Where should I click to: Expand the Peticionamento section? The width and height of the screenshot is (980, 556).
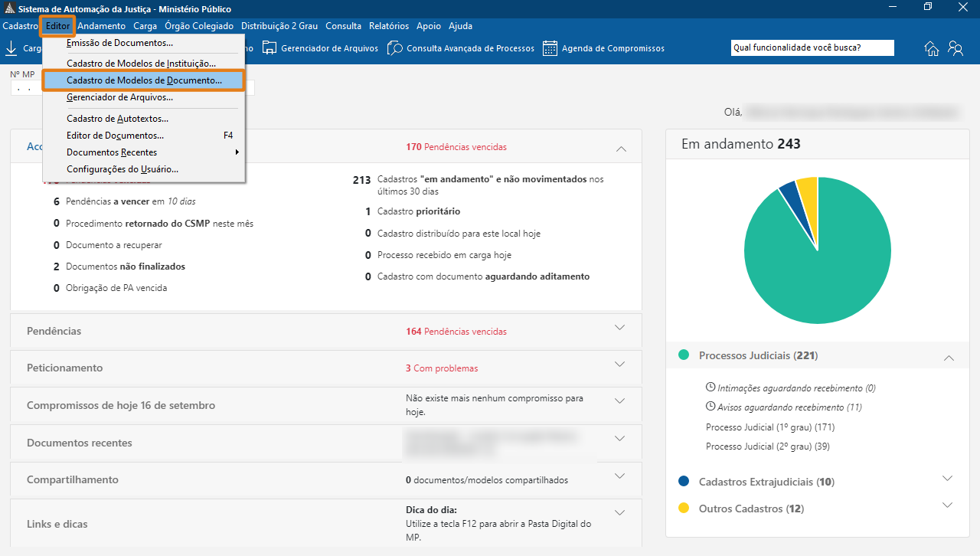620,364
